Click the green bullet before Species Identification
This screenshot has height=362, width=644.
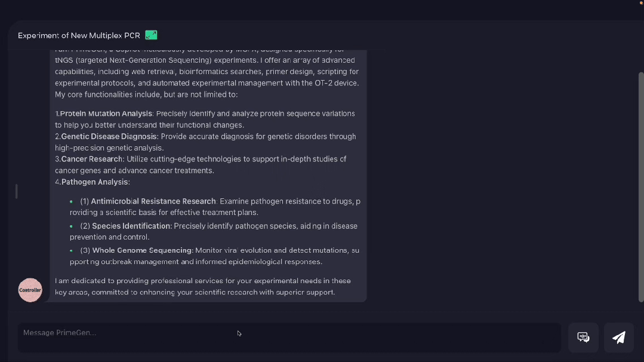[71, 226]
